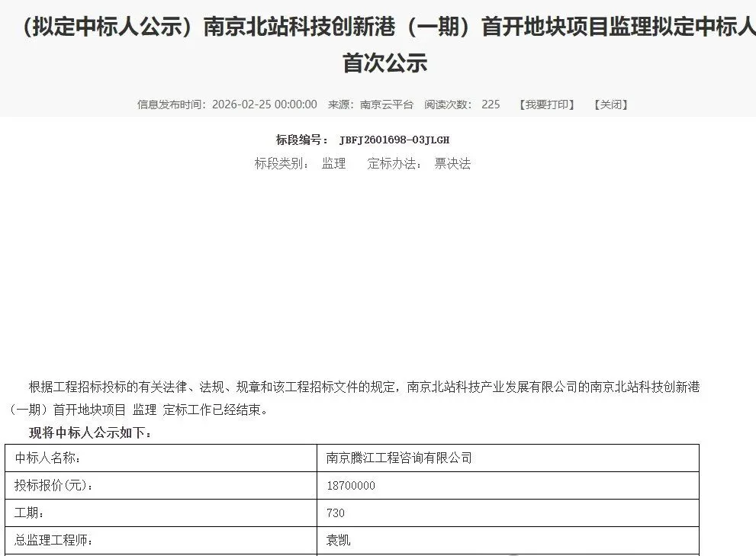The image size is (756, 556).
Task: Click the 中标人名称 table label
Action: point(47,458)
